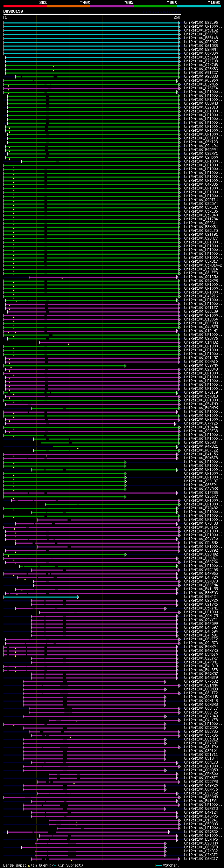Select the UniRef100_B4MXR4 label
224x868 pixels.
(x=201, y=647)
